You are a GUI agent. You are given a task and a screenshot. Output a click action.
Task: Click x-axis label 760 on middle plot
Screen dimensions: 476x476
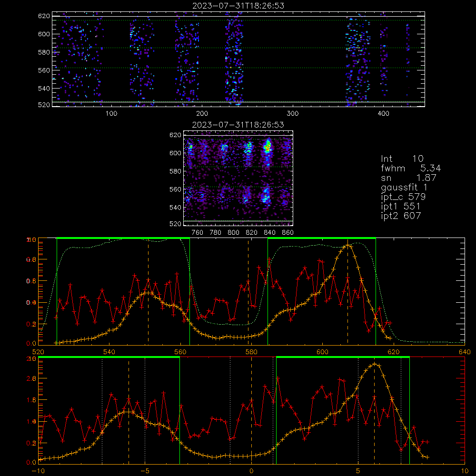[198, 233]
